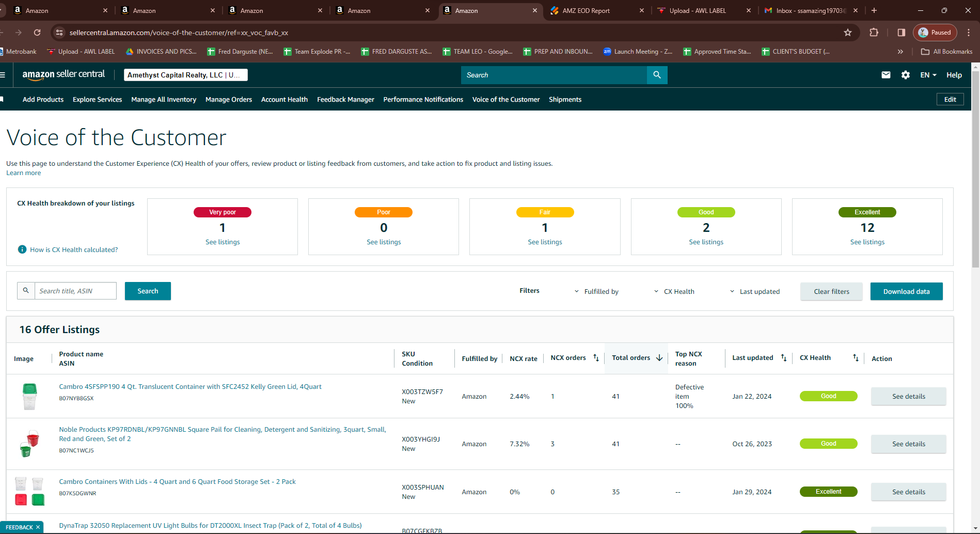See listings under Very poor
The height and width of the screenshot is (534, 980).
pyautogui.click(x=223, y=242)
